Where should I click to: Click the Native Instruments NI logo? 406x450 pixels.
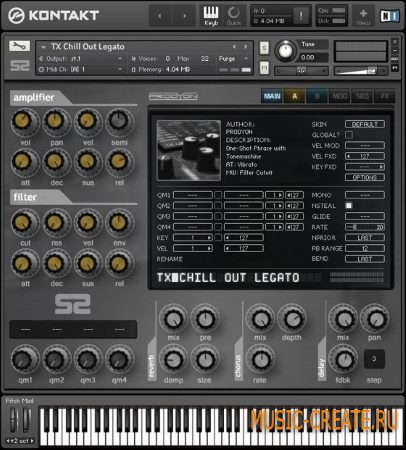click(x=390, y=16)
